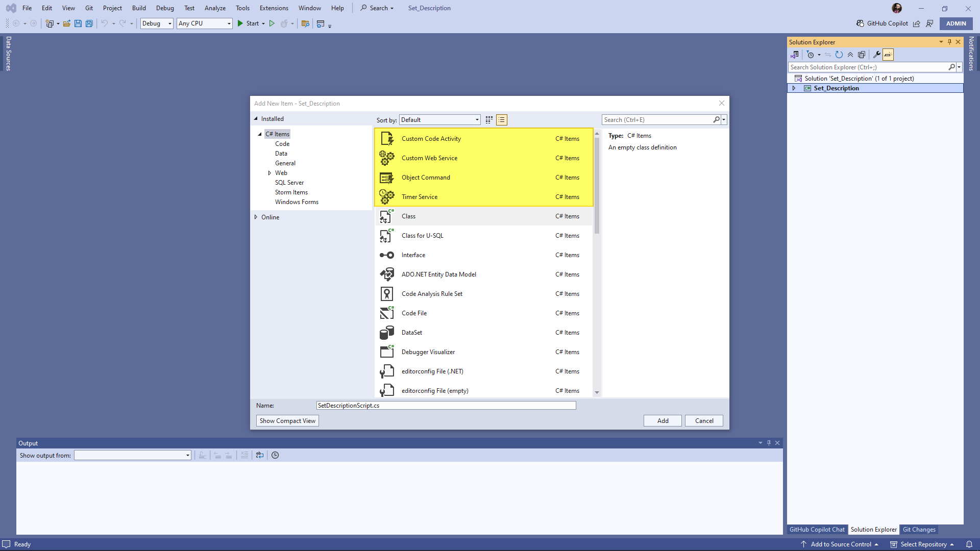
Task: Switch item list to small icons view
Action: (489, 120)
